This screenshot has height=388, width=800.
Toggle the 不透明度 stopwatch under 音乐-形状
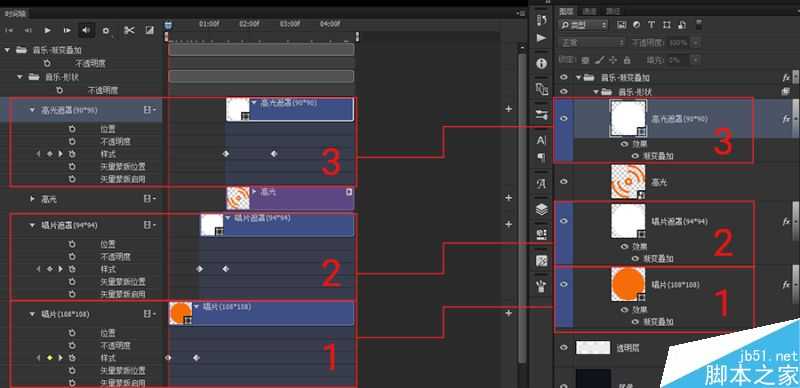60,90
